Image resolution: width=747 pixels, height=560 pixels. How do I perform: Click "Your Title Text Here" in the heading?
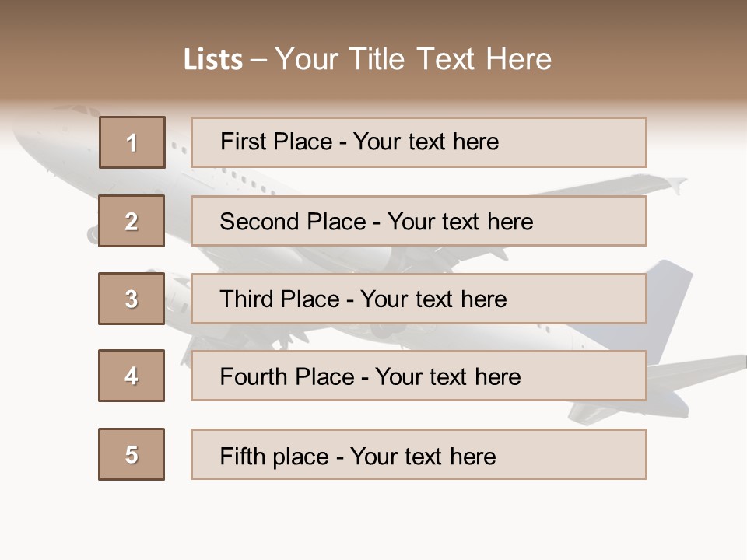[x=413, y=59]
